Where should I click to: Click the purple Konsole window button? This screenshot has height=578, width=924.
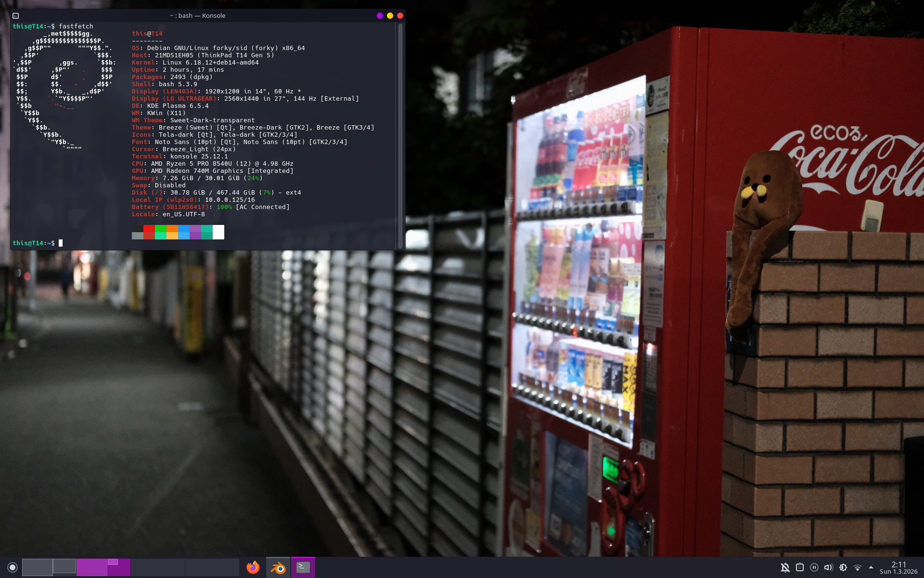coord(380,16)
